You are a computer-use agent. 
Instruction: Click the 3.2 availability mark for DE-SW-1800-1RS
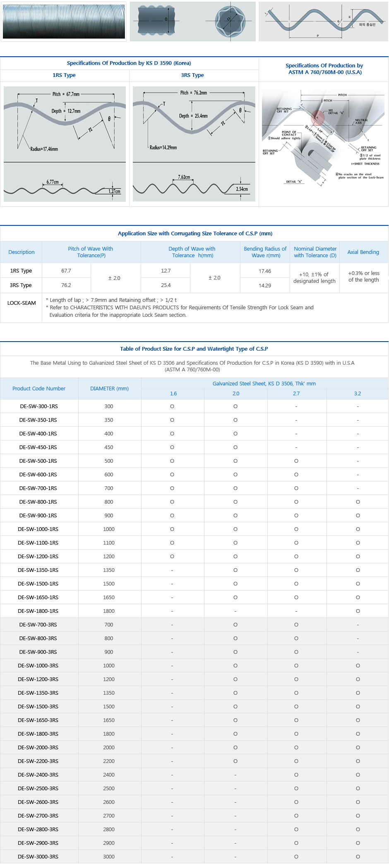(358, 611)
